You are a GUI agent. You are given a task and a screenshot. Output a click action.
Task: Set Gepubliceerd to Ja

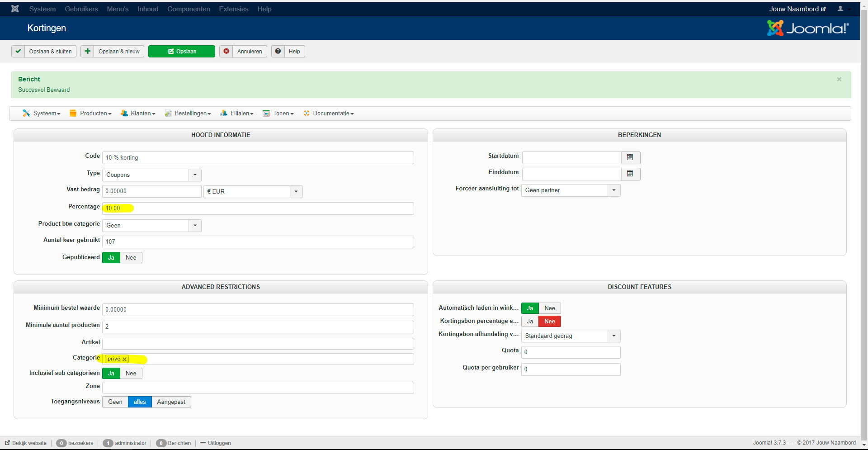coord(111,257)
